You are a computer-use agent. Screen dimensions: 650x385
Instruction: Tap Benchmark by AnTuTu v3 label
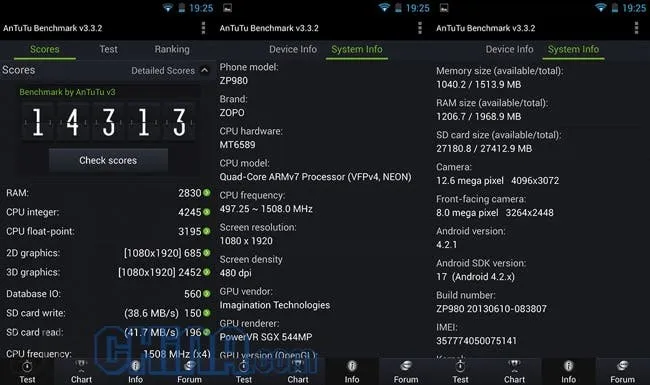click(68, 92)
